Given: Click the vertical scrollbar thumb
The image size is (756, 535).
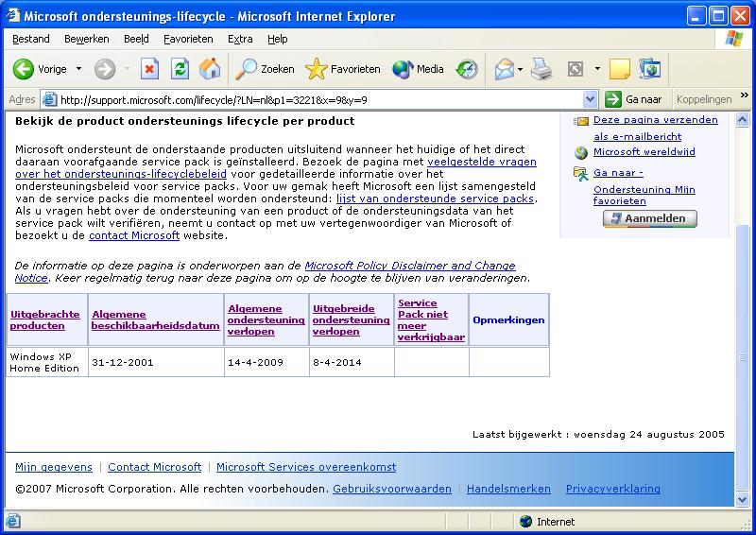Looking at the screenshot, I should tap(743, 358).
